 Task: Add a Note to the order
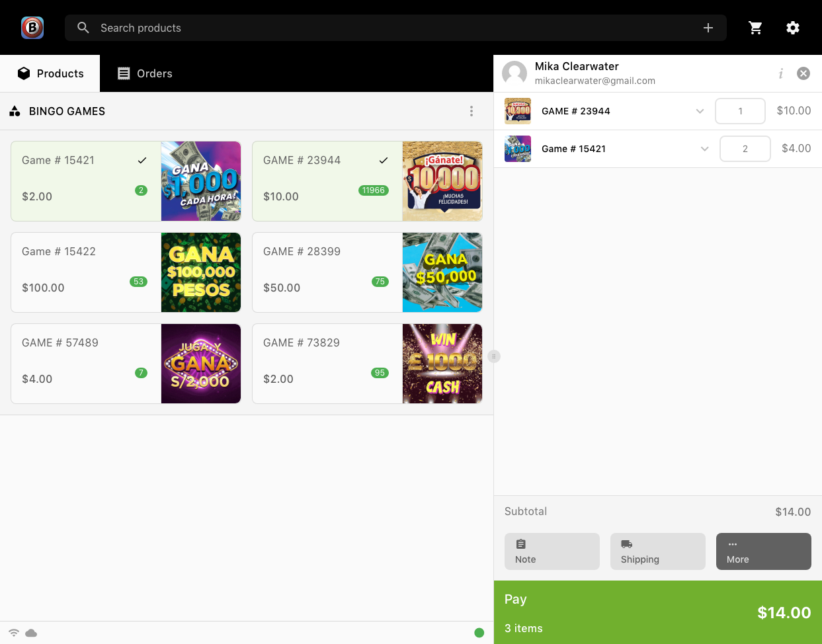552,551
